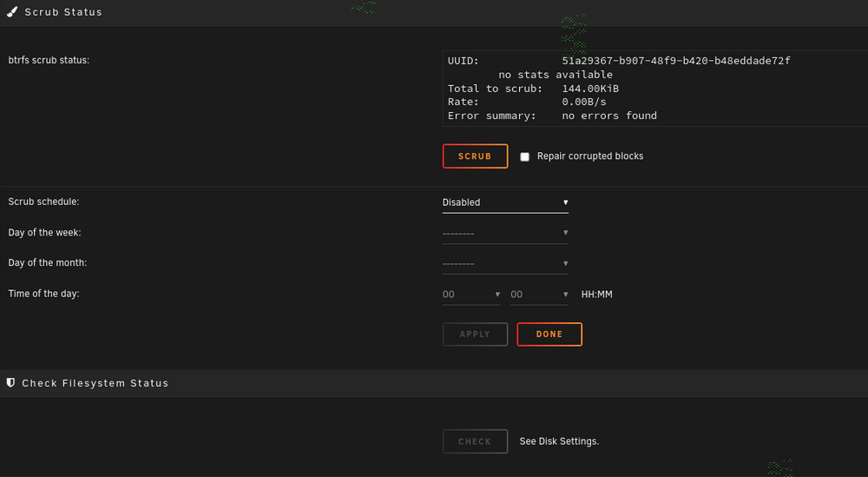This screenshot has width=868, height=477.
Task: Click the 'Day of the month:' label
Action: point(48,262)
